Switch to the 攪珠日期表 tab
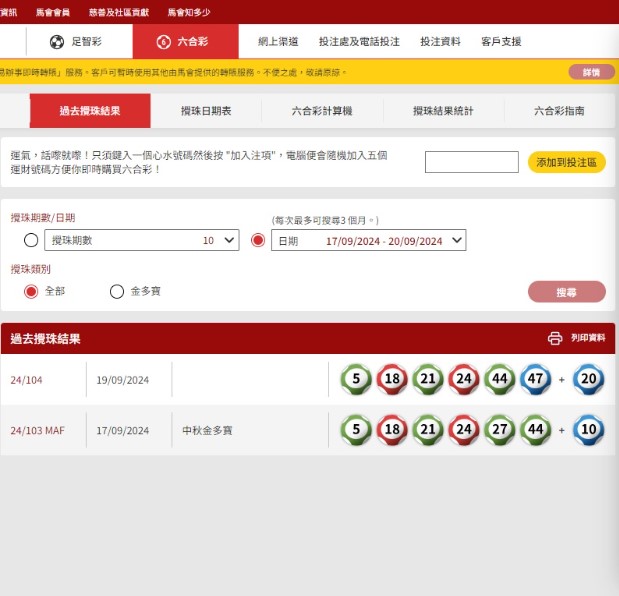619x596 pixels. coord(206,111)
